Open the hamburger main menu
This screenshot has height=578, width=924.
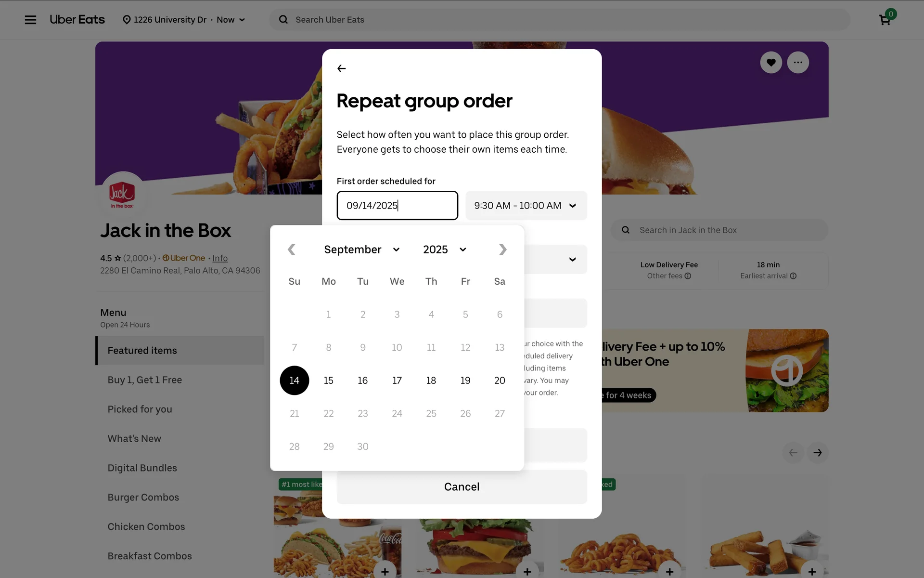tap(30, 20)
